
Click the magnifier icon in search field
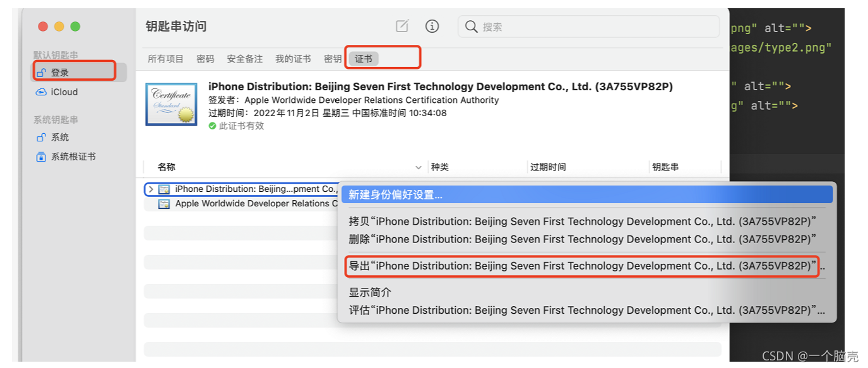click(x=471, y=27)
